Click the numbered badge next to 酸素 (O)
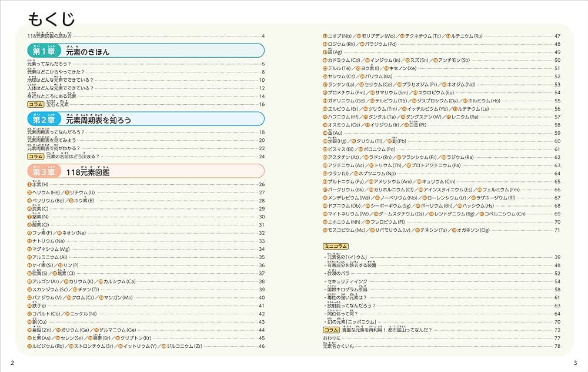 click(29, 224)
